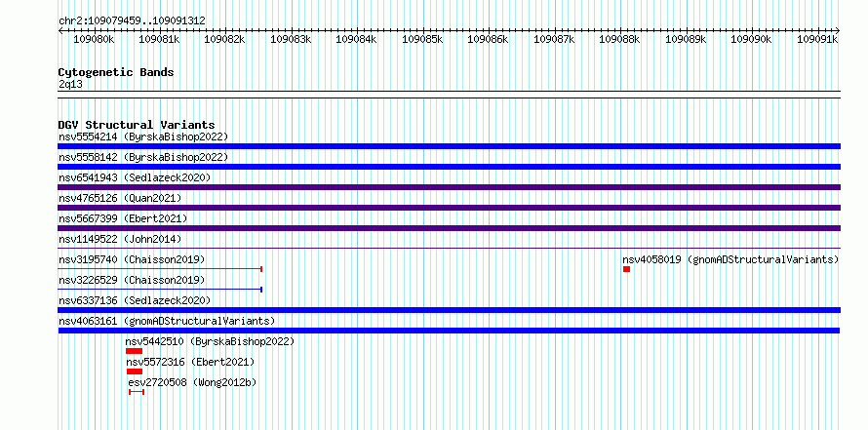The image size is (868, 430).
Task: Select the blue line feature of nsv3226529
Action: point(160,290)
